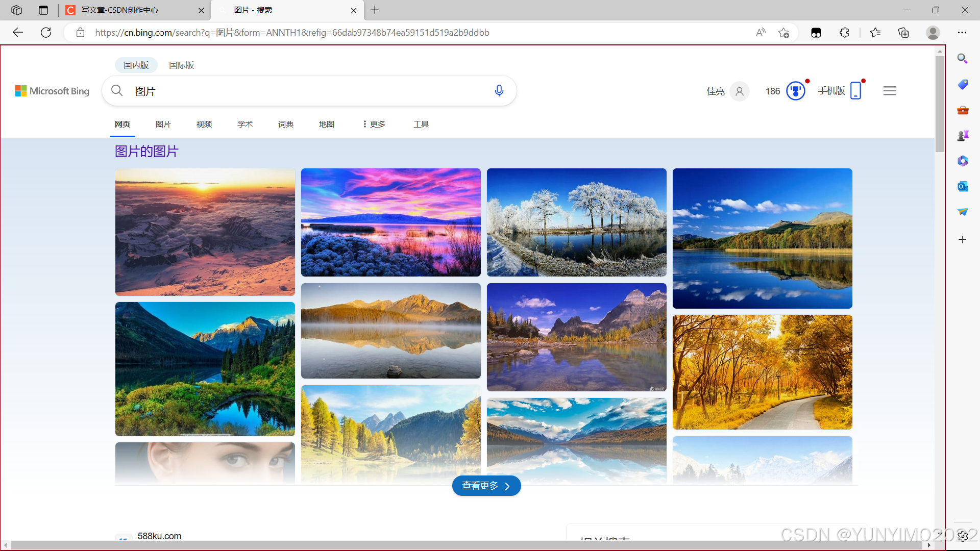
Task: Open the 图片的图片 heading link
Action: pyautogui.click(x=146, y=152)
